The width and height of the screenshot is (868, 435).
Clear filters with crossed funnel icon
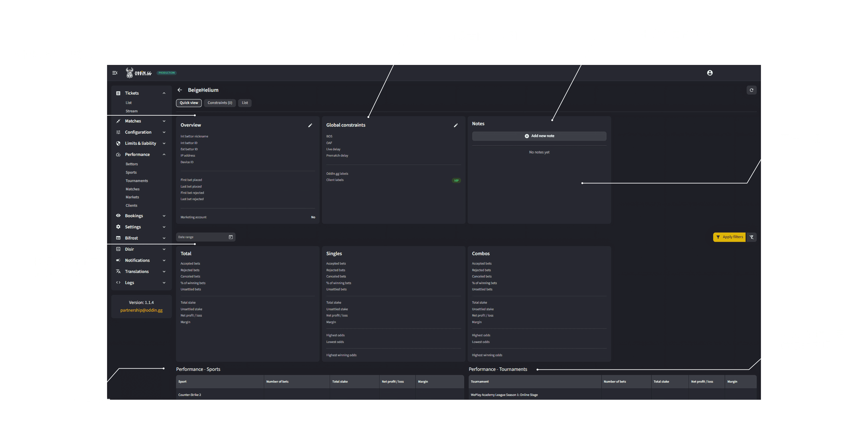752,237
